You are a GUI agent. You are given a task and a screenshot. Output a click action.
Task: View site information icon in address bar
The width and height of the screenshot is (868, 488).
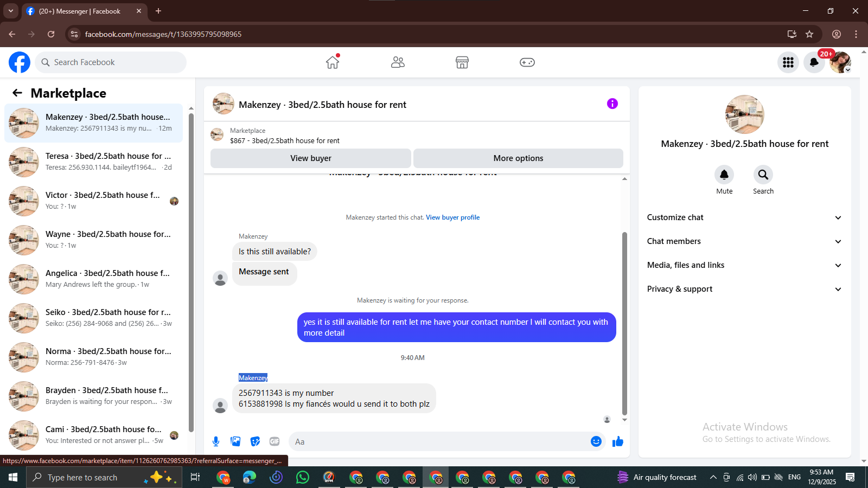tap(74, 34)
